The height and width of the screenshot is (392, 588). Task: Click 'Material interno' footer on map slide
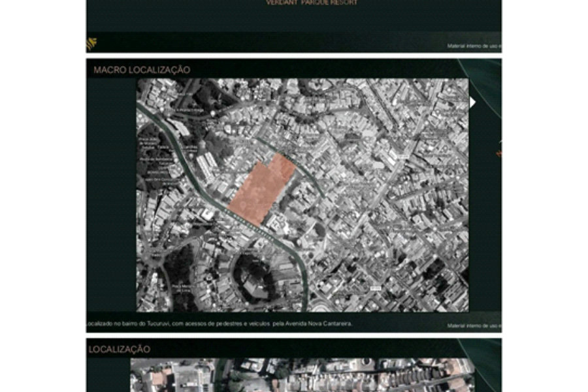click(x=474, y=325)
